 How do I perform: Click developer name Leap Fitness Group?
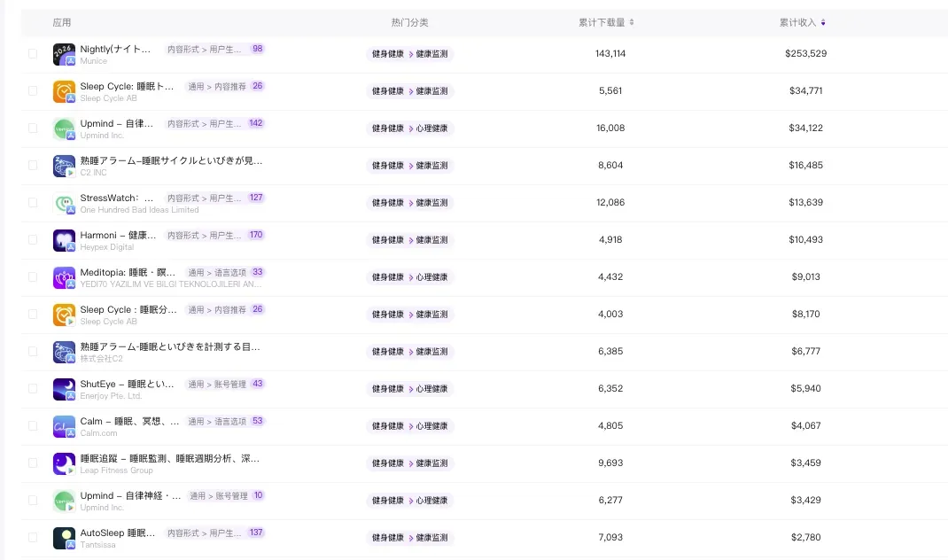coord(117,471)
